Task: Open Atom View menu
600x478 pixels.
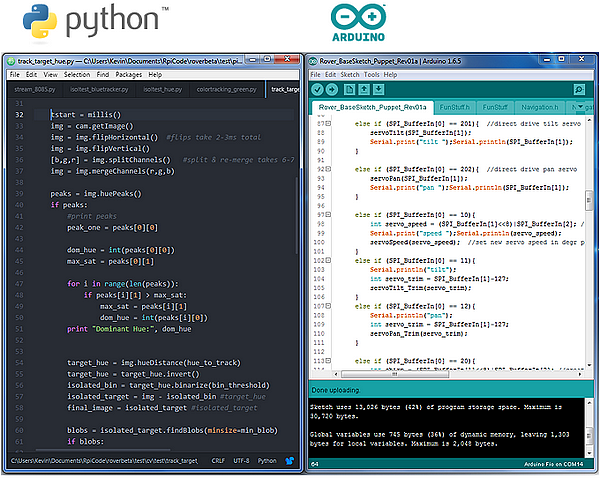Action: (x=50, y=75)
